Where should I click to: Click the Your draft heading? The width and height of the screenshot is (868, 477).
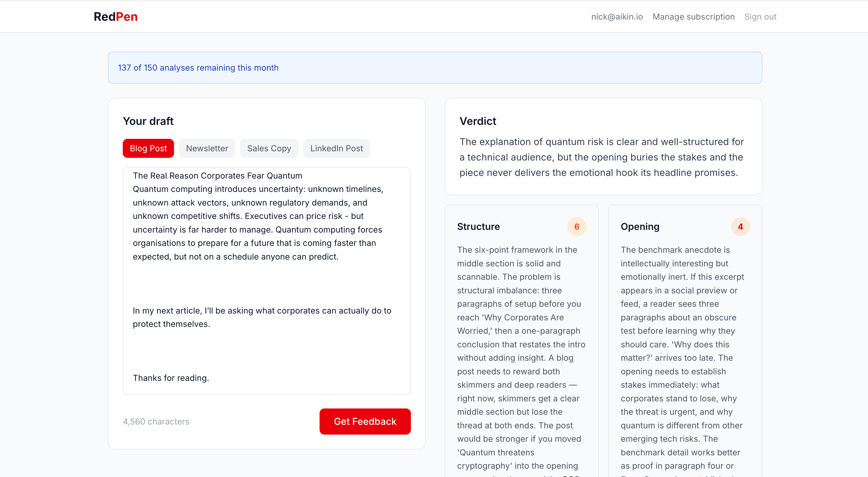click(148, 121)
